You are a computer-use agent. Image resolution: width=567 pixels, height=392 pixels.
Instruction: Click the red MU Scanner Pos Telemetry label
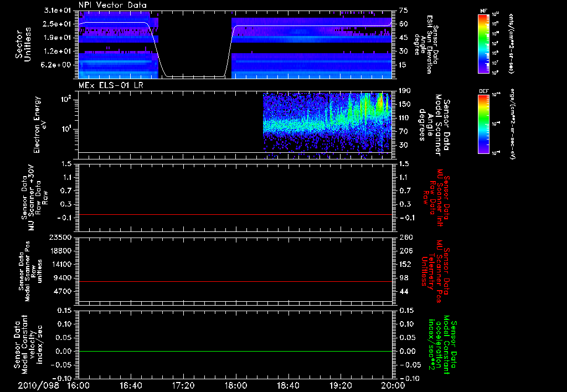click(x=436, y=271)
